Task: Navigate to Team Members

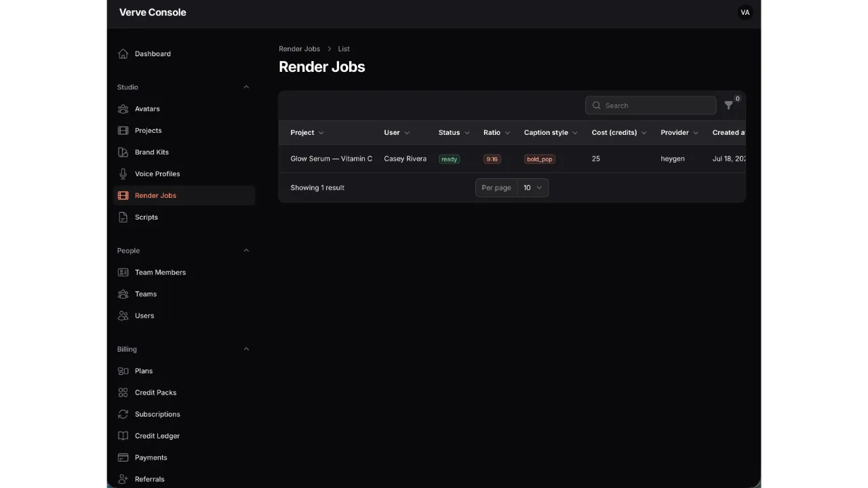Action: point(184,272)
